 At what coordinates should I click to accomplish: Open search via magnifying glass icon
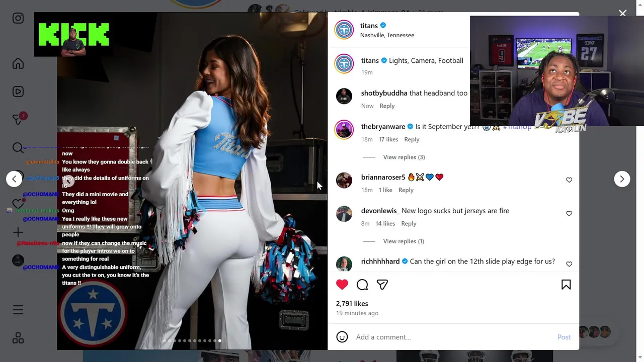pos(18,148)
